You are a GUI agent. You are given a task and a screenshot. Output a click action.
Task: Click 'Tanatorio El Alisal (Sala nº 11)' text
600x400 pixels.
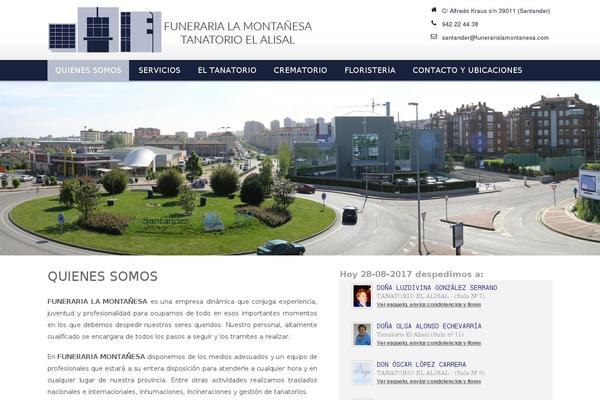point(420,335)
